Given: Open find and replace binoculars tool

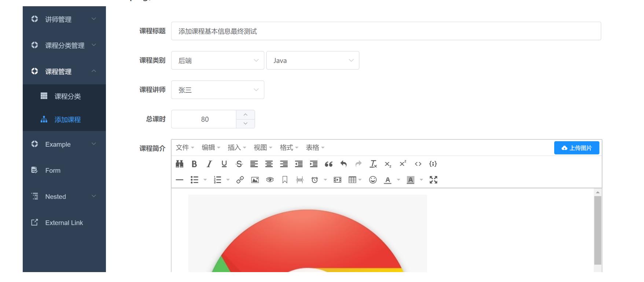Looking at the screenshot, I should click(180, 164).
